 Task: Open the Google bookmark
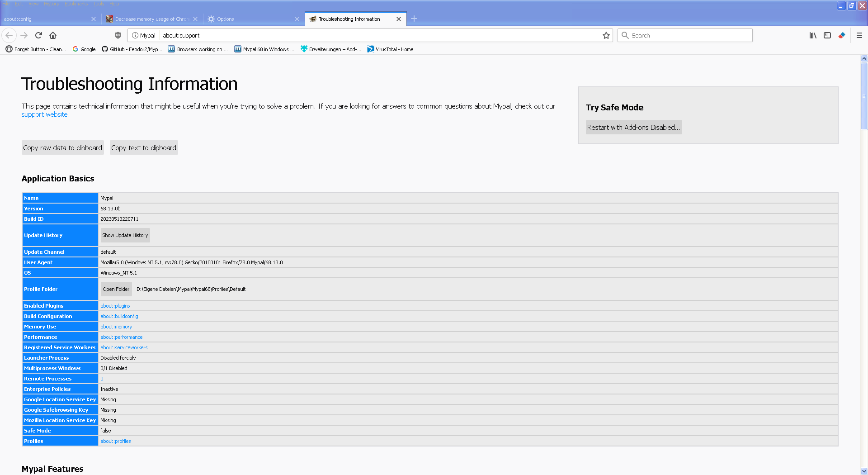84,49
